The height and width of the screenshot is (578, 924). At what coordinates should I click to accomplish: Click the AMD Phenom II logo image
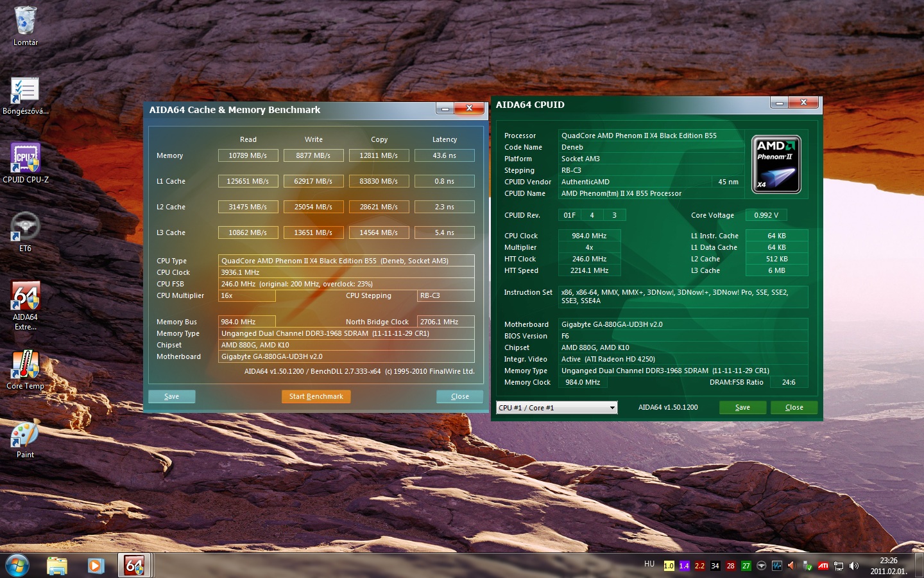point(776,164)
